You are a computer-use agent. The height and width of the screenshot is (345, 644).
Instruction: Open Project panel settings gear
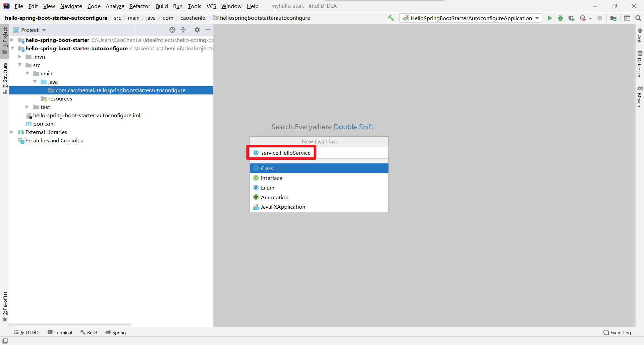(197, 30)
